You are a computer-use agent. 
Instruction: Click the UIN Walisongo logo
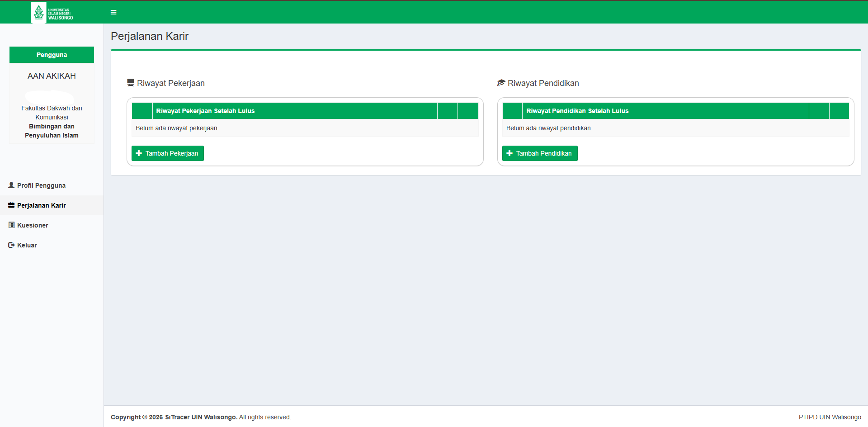(x=52, y=12)
